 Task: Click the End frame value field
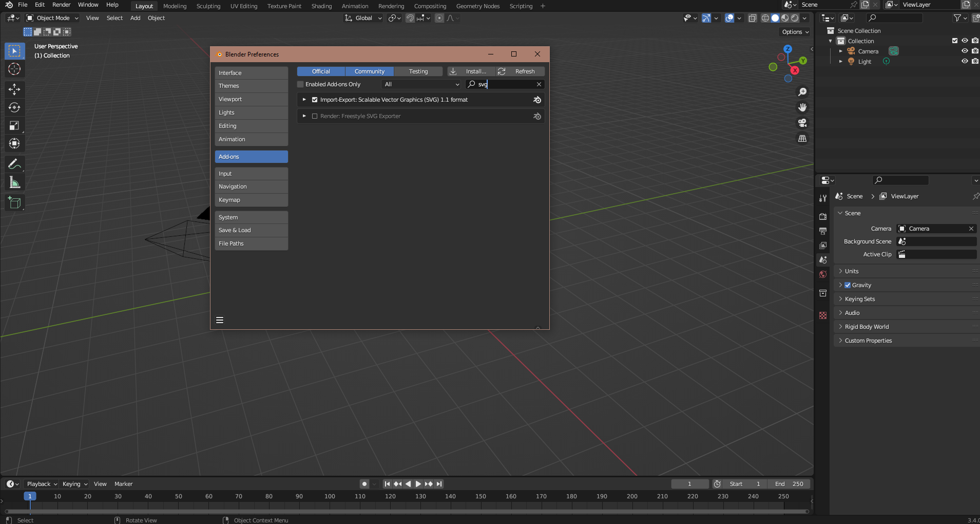[x=789, y=484]
